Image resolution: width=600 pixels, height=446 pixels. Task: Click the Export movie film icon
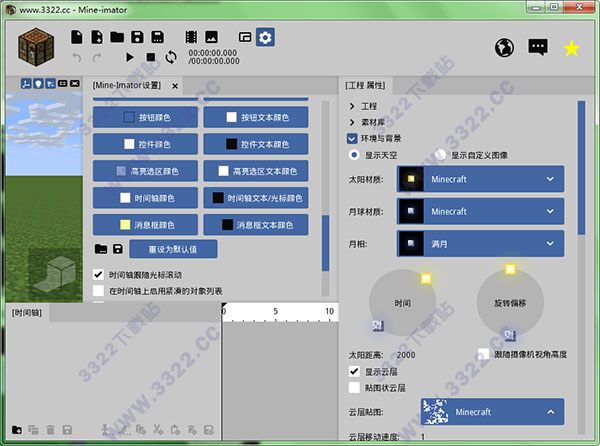coord(191,37)
